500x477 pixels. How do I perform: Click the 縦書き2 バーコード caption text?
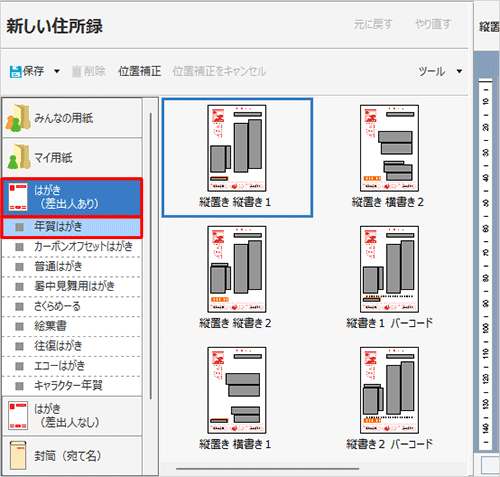[x=389, y=444]
